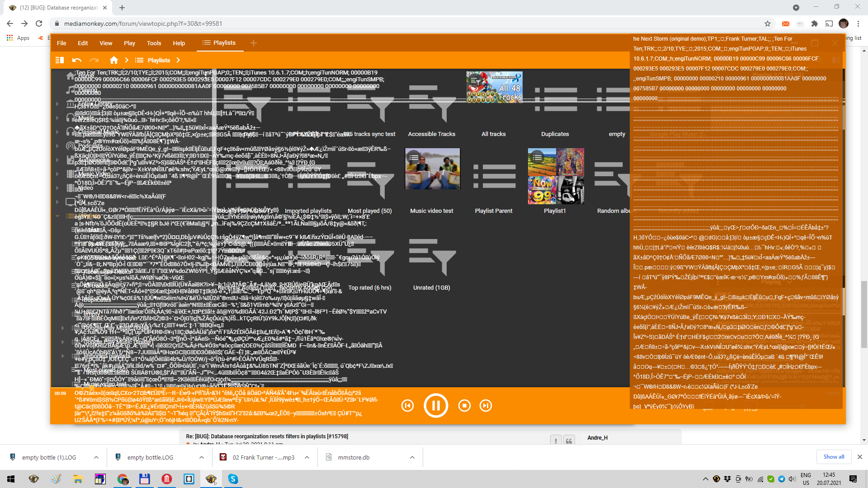This screenshot has height=488, width=868.
Task: Open the Extensions puzzle icon in Chrome
Action: pyautogui.click(x=815, y=23)
